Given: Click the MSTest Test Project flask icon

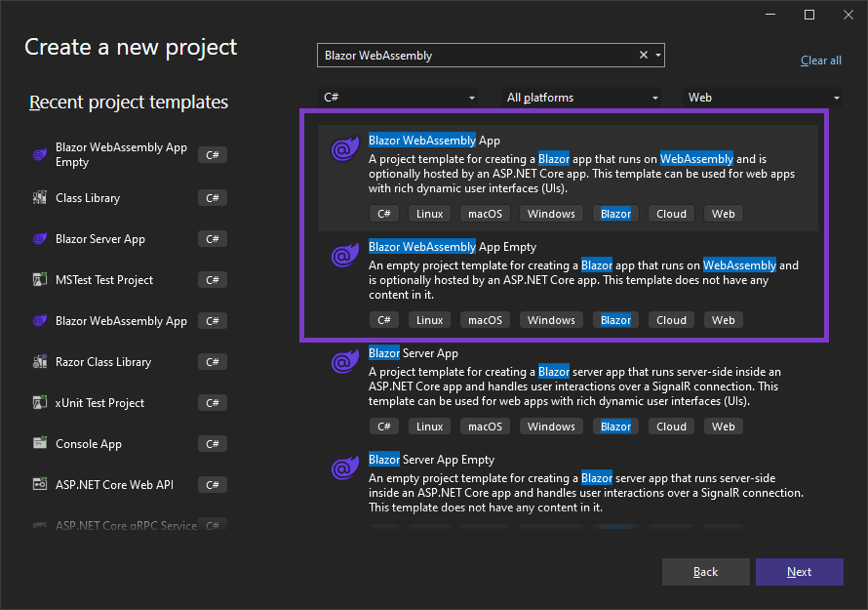Looking at the screenshot, I should coord(40,280).
